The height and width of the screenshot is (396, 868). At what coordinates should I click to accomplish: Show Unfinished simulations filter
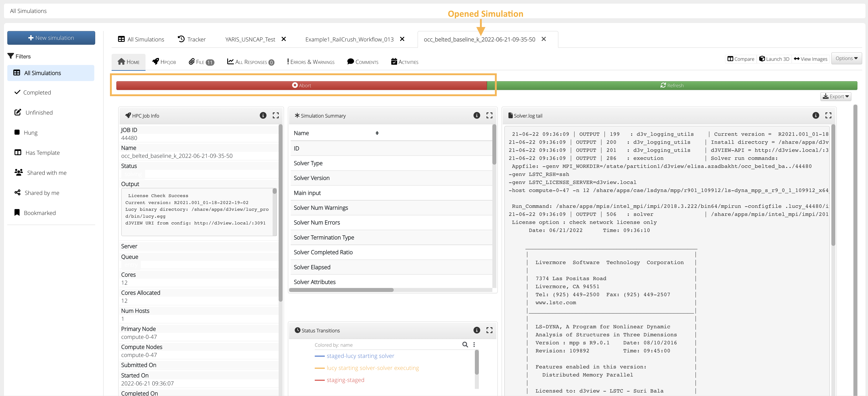tap(33, 112)
